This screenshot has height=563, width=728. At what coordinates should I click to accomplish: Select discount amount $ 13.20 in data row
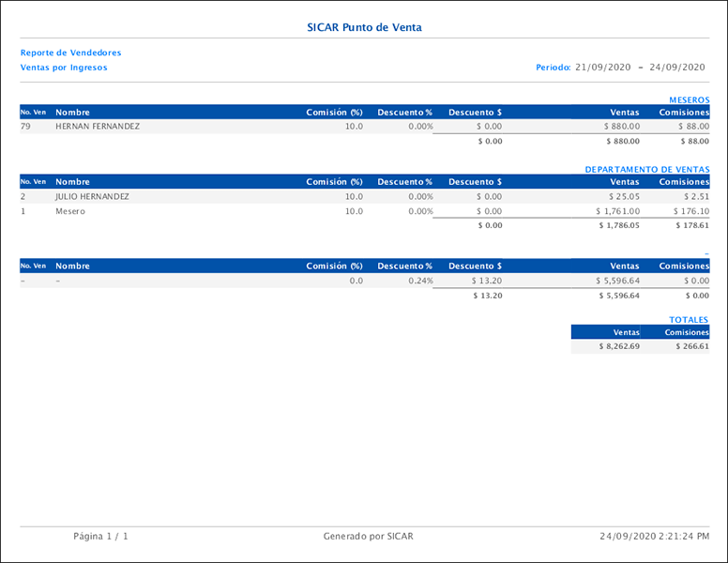tap(487, 281)
